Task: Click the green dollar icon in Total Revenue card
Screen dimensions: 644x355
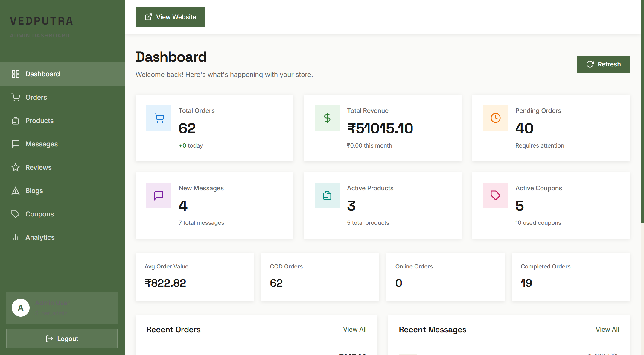Action: point(327,118)
